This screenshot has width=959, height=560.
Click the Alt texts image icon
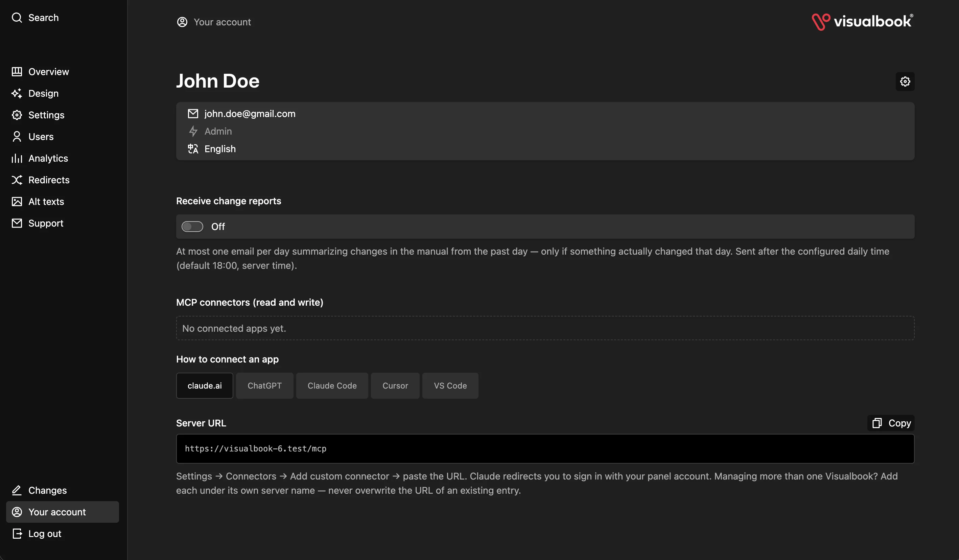(x=17, y=202)
